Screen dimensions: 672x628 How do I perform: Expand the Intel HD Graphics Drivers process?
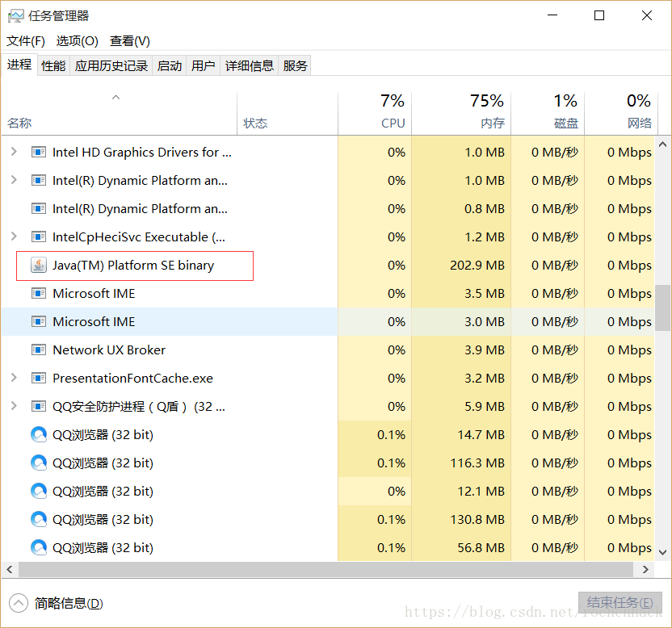point(14,152)
